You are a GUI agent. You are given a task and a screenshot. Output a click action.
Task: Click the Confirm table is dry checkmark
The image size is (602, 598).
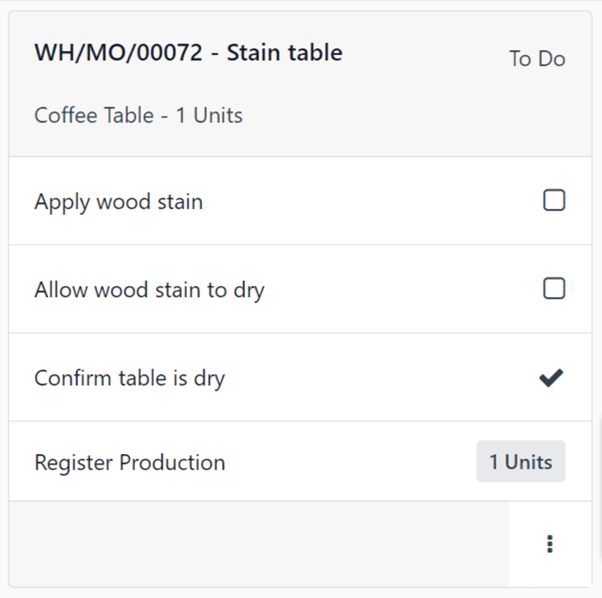pyautogui.click(x=551, y=378)
